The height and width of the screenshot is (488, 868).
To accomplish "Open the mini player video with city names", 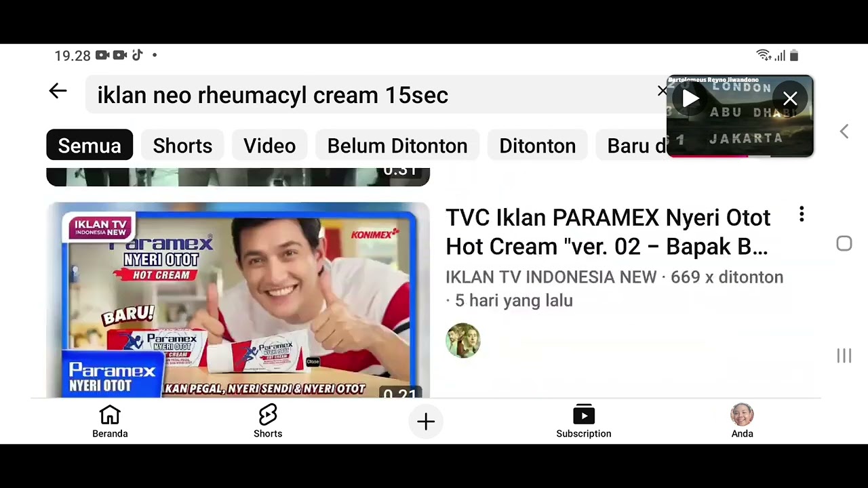I will coord(740,117).
